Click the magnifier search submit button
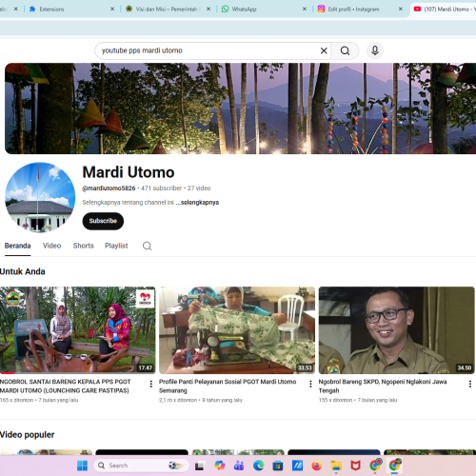The width and height of the screenshot is (476, 476). click(345, 50)
